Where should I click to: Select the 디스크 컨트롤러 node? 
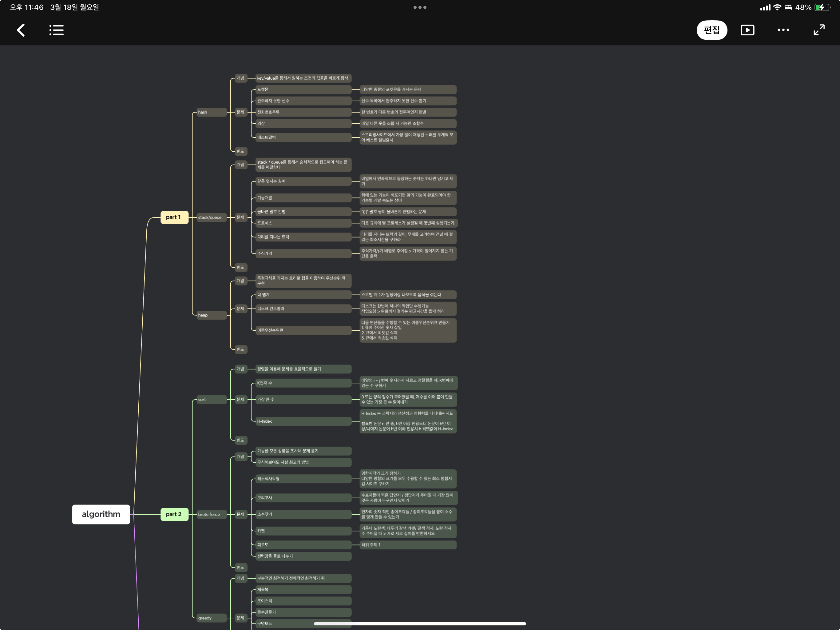tap(303, 309)
